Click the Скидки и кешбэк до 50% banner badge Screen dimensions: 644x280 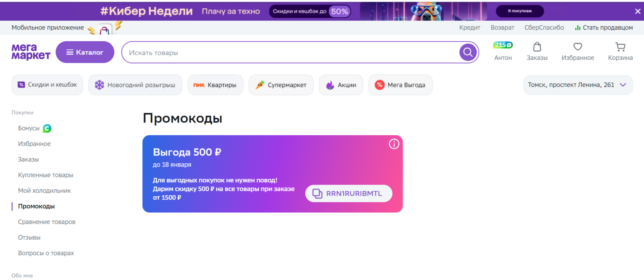[310, 11]
